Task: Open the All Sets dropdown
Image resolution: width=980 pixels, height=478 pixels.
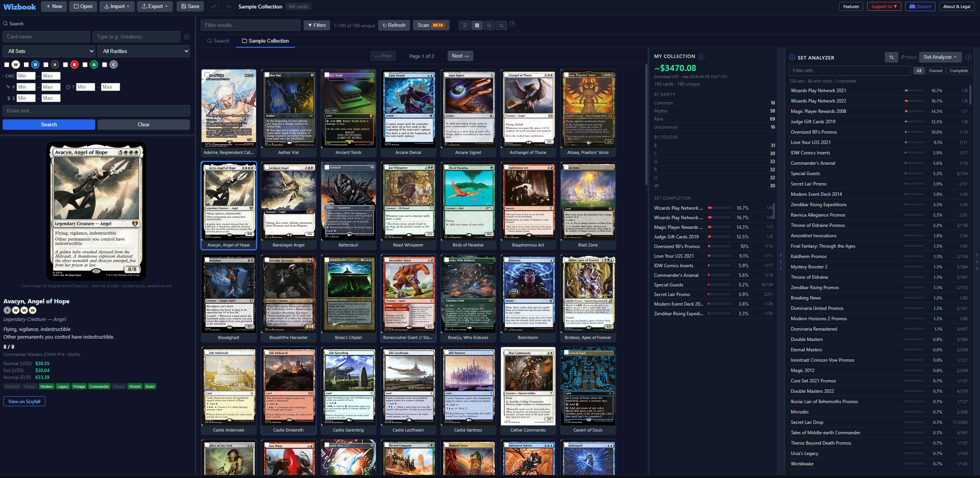Action: 49,51
